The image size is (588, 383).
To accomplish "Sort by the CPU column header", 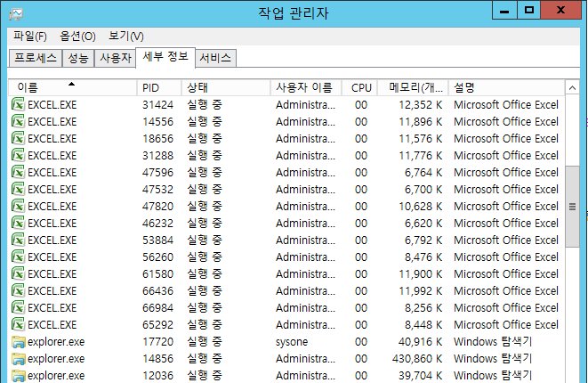I will (x=359, y=87).
